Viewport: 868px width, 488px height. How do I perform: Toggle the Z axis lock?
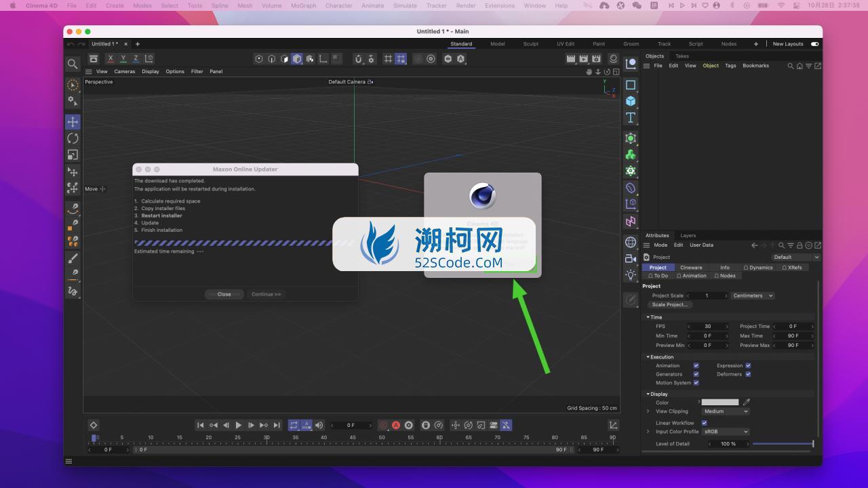pos(136,59)
